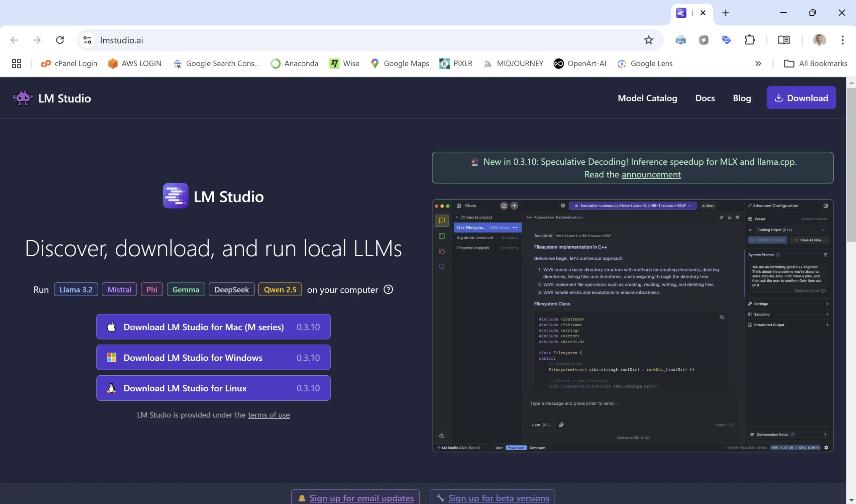
Task: Click the printer extension icon
Action: 680,40
